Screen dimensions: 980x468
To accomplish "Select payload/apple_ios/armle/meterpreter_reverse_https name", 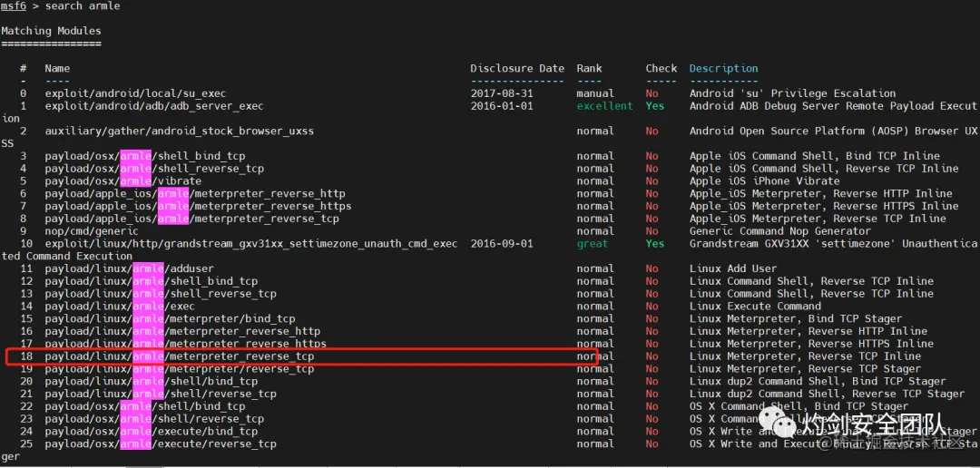I will 198,206.
